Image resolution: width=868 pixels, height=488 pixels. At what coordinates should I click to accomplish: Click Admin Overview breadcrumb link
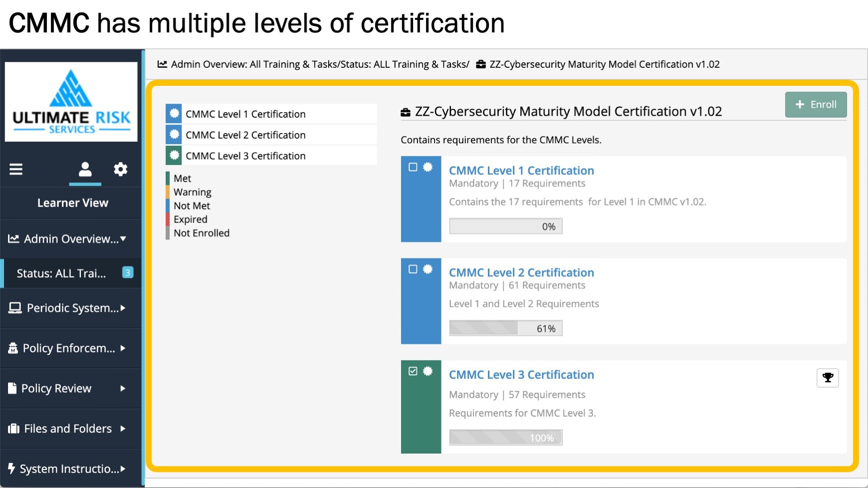pos(255,64)
